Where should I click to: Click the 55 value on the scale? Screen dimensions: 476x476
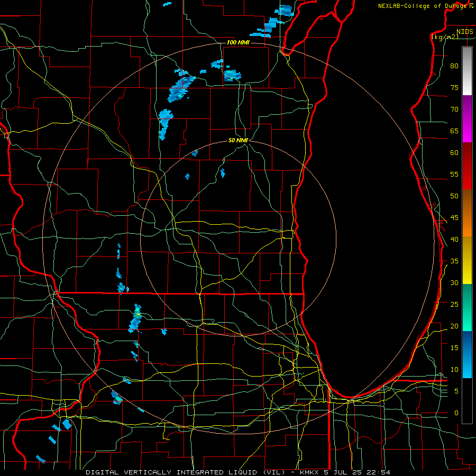point(454,174)
